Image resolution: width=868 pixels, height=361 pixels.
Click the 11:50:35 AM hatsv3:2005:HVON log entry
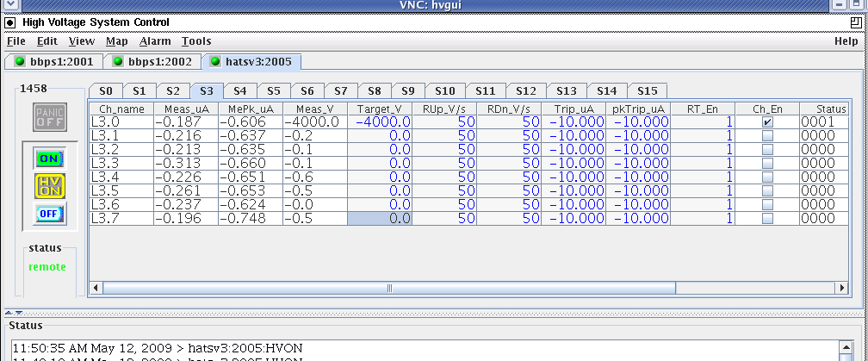coord(158,349)
